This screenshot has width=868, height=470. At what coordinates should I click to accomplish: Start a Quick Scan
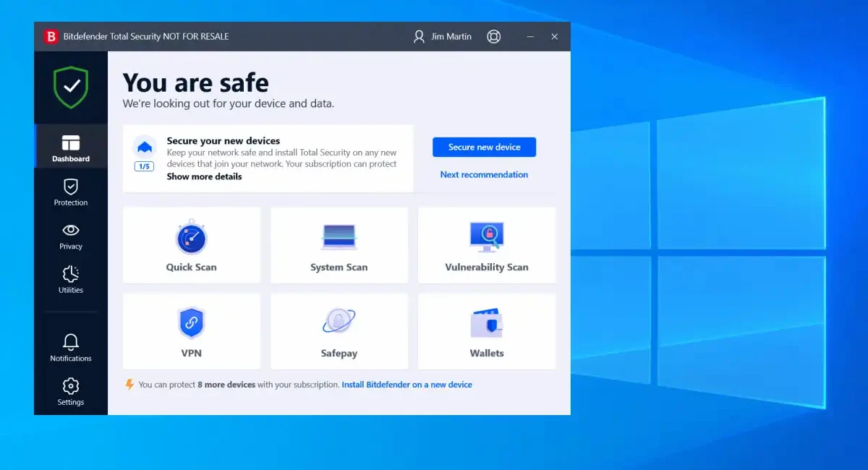pos(191,245)
